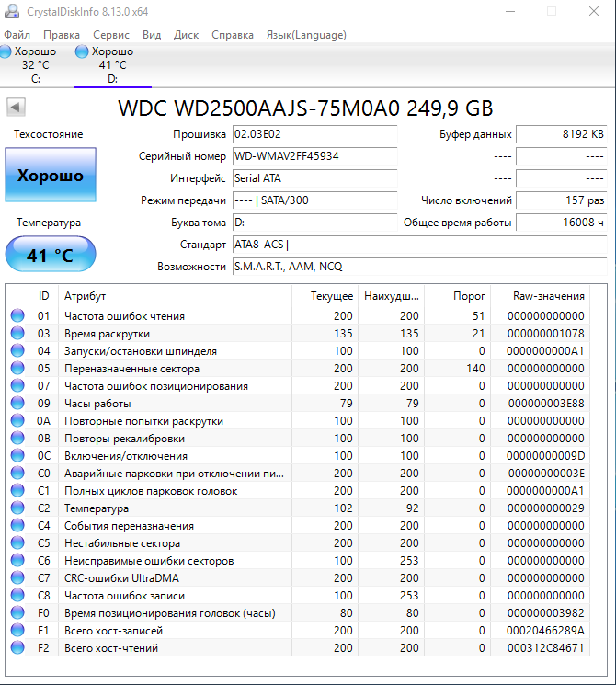Open the Справка menu
Image resolution: width=616 pixels, height=685 pixels.
(233, 35)
